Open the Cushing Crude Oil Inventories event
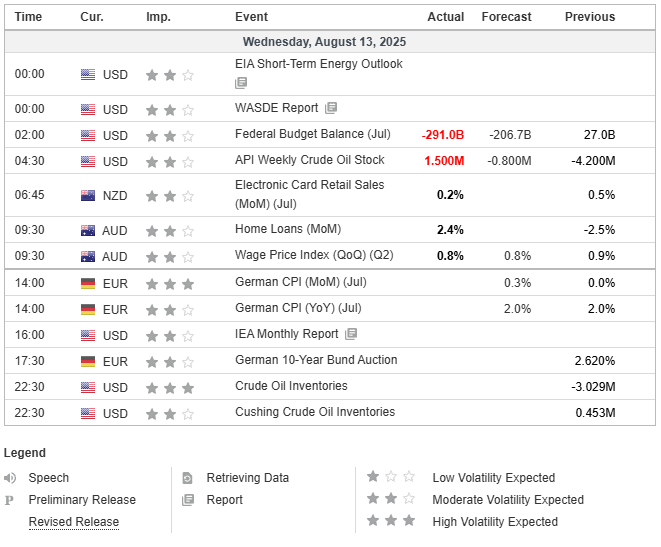The height and width of the screenshot is (547, 661). pos(315,412)
